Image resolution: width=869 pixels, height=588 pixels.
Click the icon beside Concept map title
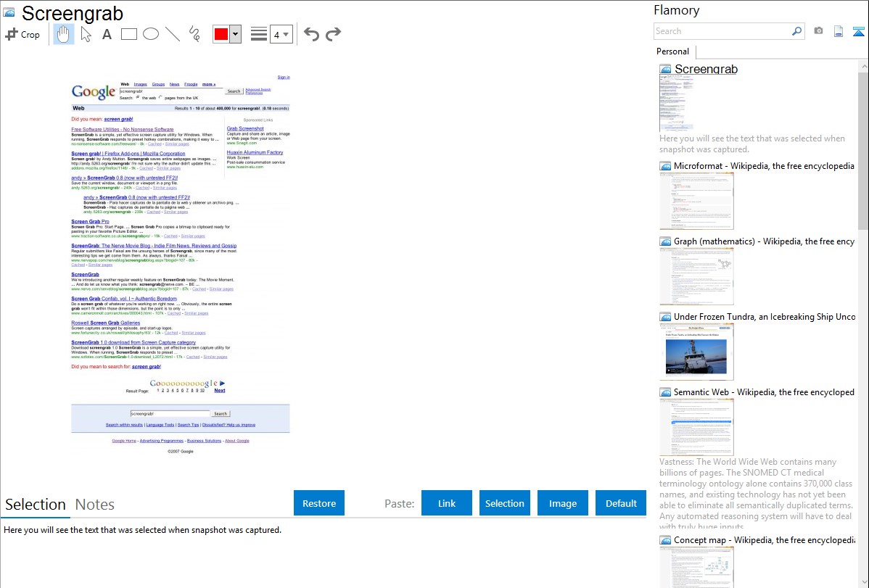[x=666, y=539]
